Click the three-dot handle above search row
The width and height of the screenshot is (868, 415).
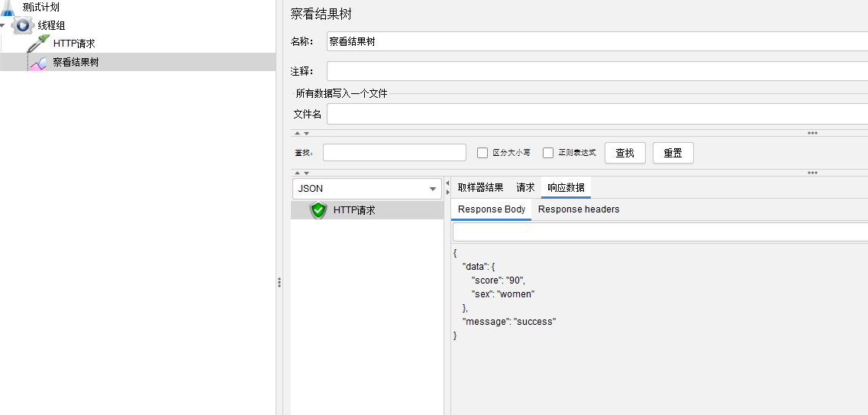tap(812, 133)
